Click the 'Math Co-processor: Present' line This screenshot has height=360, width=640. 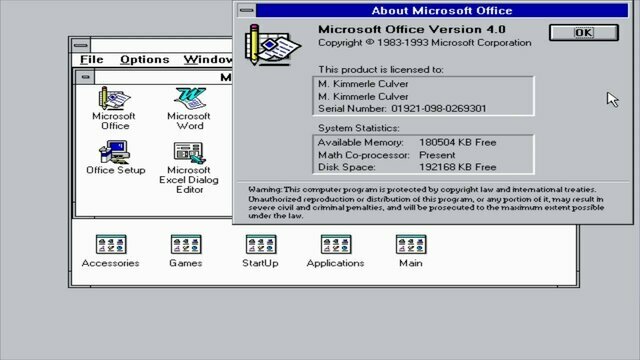coord(386,155)
